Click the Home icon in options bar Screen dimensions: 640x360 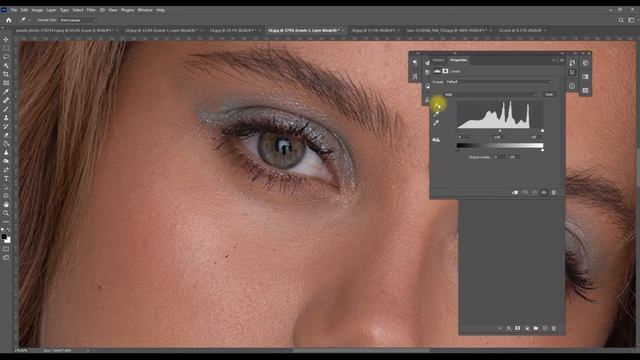pyautogui.click(x=9, y=20)
